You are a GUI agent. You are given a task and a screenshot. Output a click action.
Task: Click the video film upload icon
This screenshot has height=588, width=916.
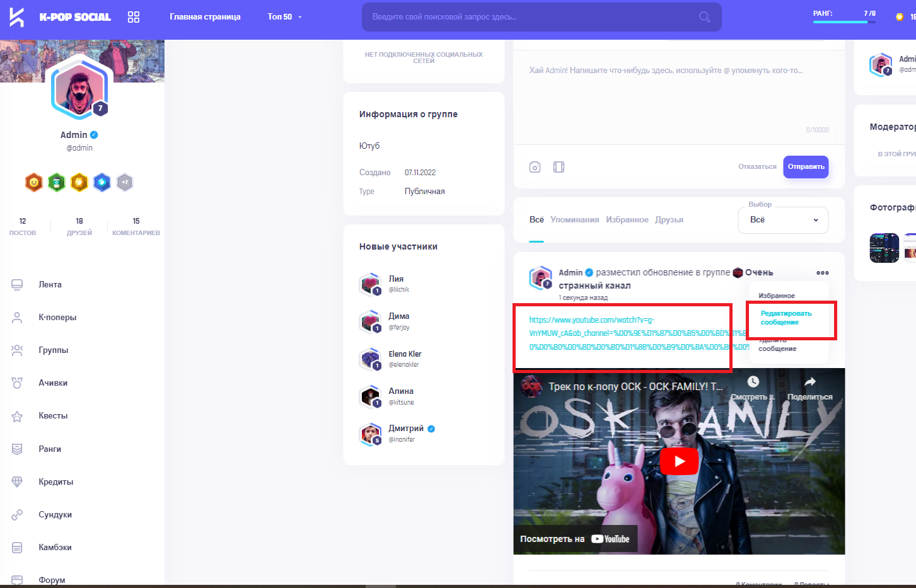[559, 167]
